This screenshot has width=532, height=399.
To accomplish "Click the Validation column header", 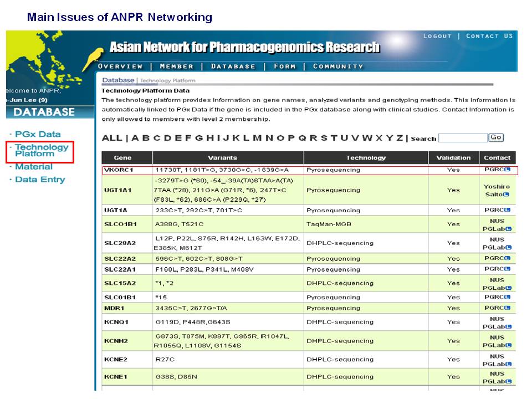I will [x=453, y=158].
